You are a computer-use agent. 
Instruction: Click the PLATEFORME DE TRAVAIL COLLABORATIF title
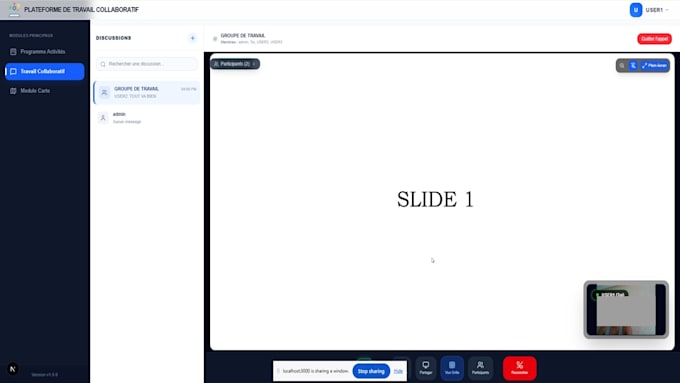tap(82, 10)
